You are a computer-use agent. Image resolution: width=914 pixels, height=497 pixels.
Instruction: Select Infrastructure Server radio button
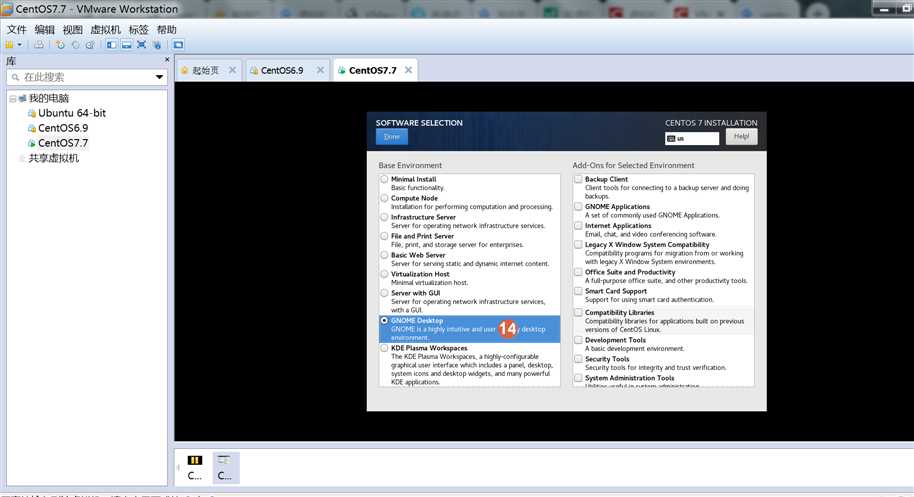click(x=384, y=217)
